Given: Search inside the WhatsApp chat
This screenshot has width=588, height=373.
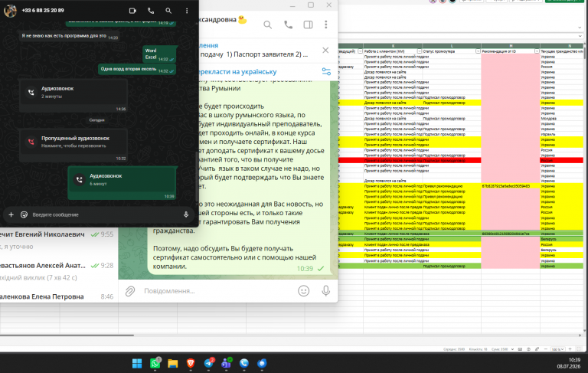Looking at the screenshot, I should click(x=168, y=11).
